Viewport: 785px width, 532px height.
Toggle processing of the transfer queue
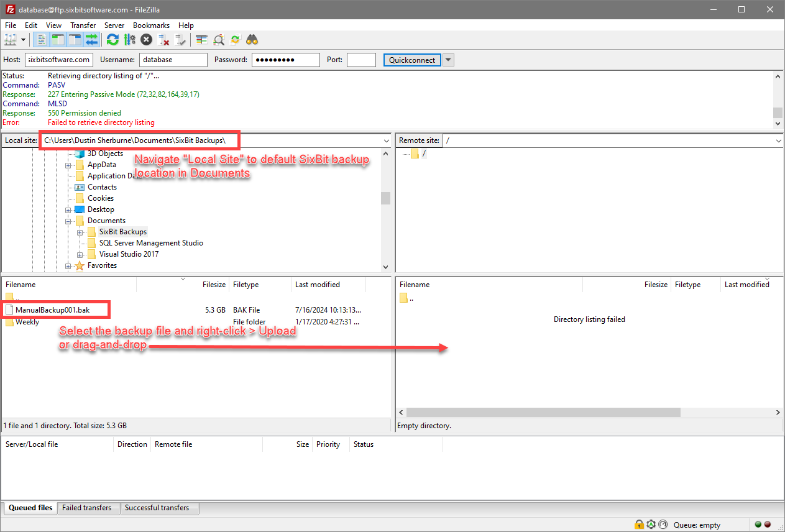point(129,40)
